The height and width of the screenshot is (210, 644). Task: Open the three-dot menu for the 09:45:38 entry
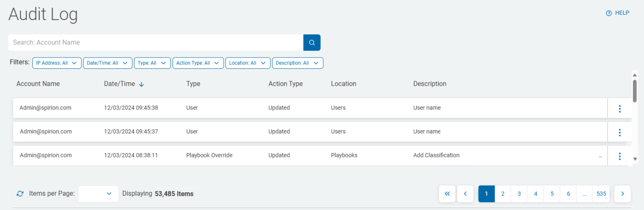(620, 109)
